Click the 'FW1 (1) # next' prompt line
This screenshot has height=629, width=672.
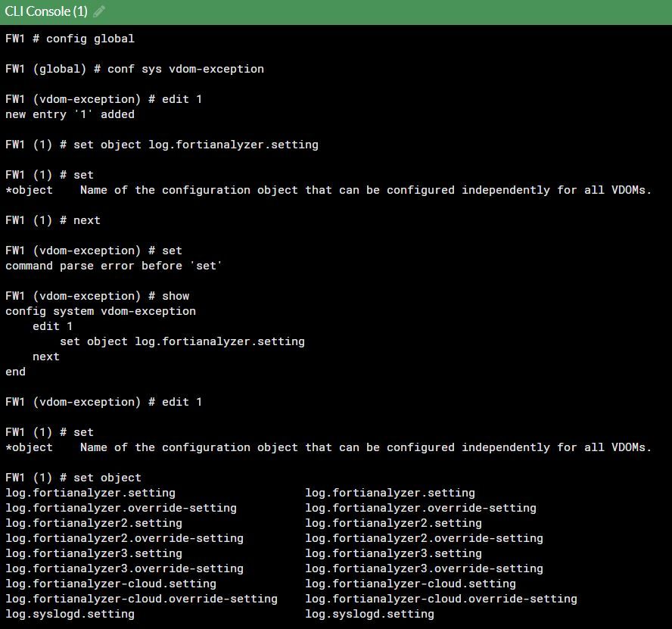tap(52, 220)
